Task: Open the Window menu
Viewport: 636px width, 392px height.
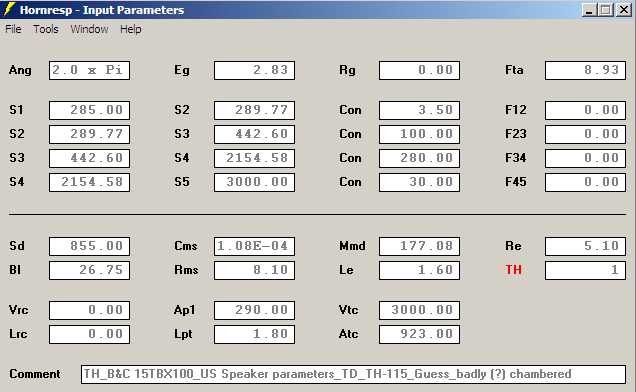Action: [x=89, y=29]
